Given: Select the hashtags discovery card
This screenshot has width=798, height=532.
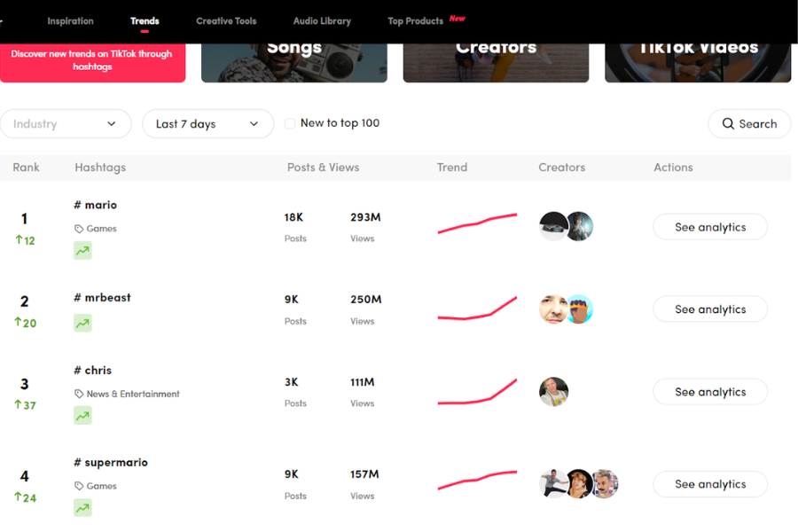Looking at the screenshot, I should (92, 62).
